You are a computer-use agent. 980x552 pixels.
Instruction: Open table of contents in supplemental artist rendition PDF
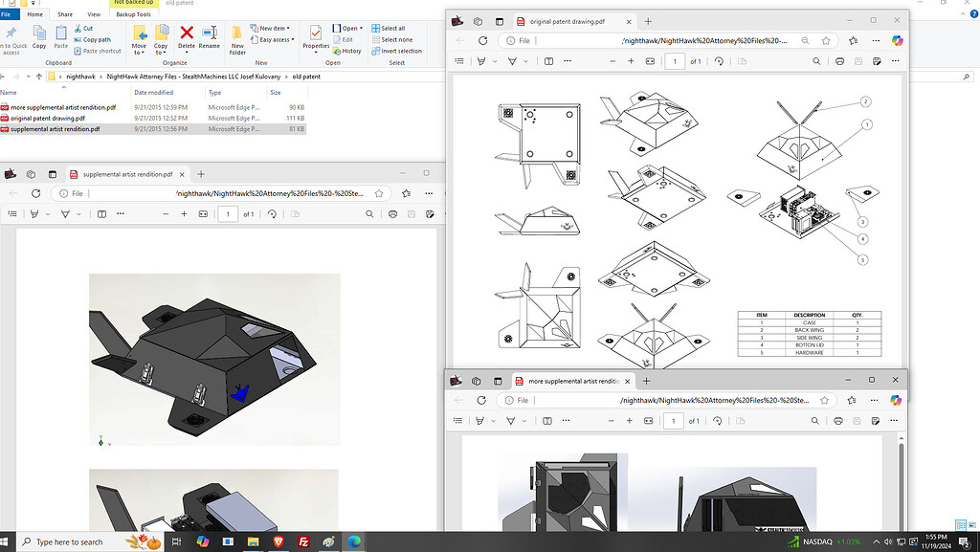(x=12, y=214)
